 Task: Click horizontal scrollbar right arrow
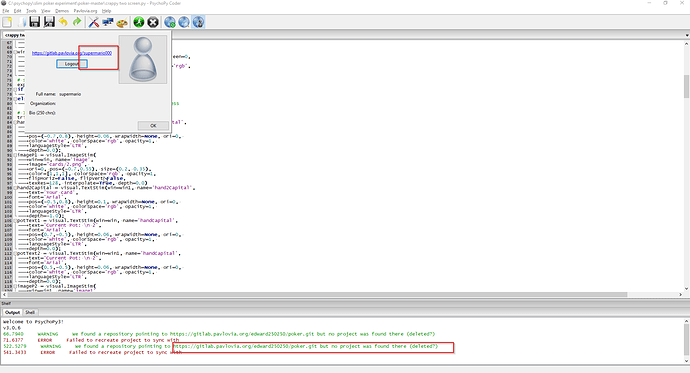point(680,295)
